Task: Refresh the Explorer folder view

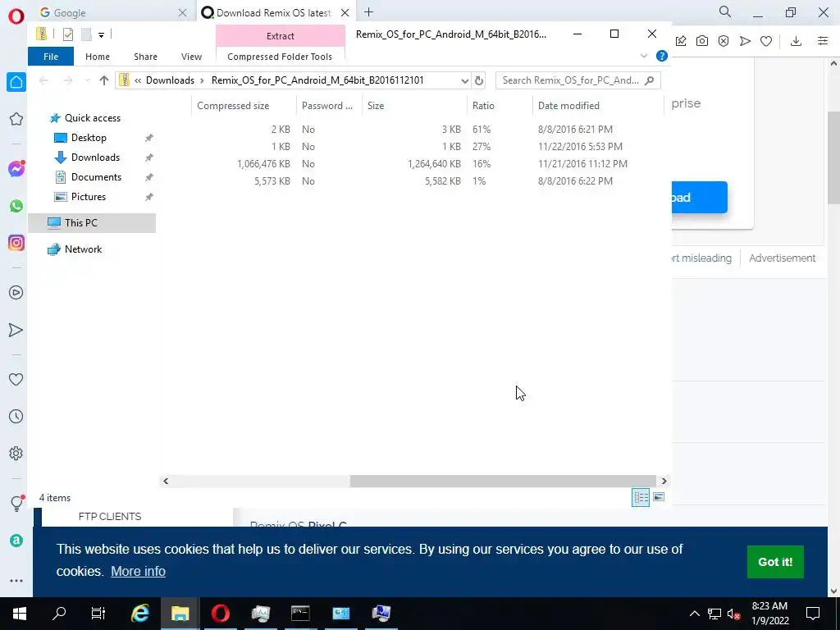Action: 479,80
